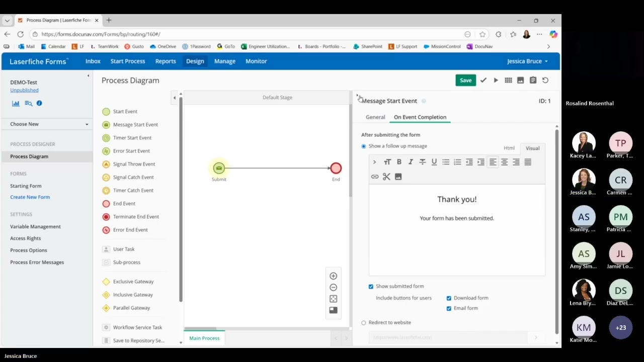Click the Create New Form link
Viewport: 644px width, 362px height.
pos(30,197)
